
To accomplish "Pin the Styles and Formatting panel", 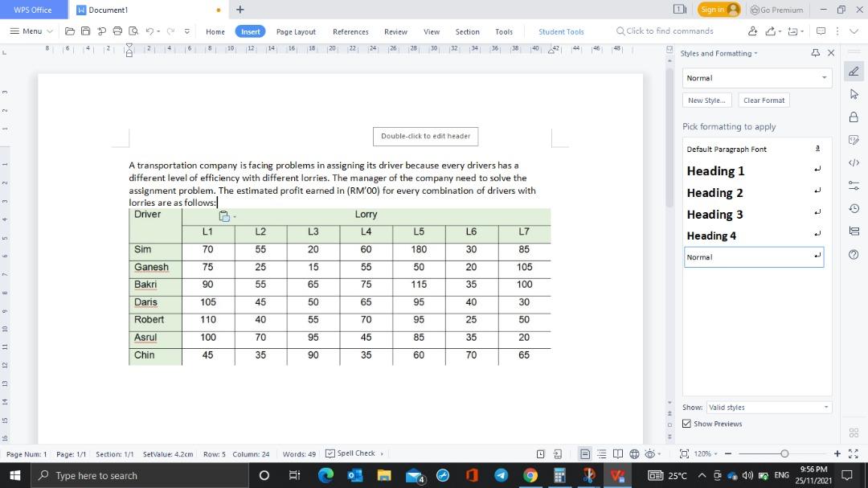I will tap(815, 53).
